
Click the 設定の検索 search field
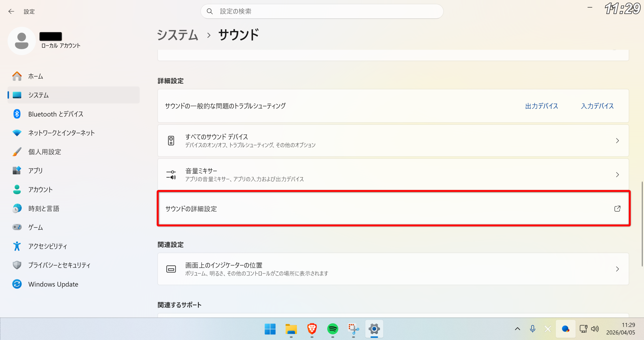[322, 11]
